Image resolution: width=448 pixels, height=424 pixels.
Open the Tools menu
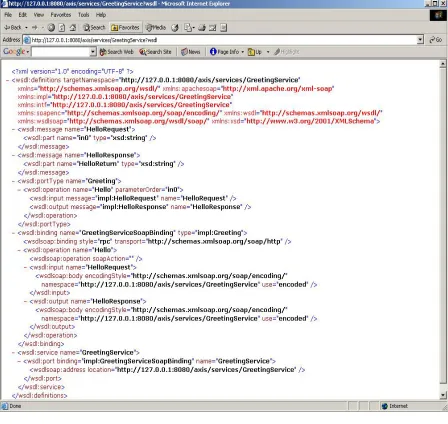(83, 15)
